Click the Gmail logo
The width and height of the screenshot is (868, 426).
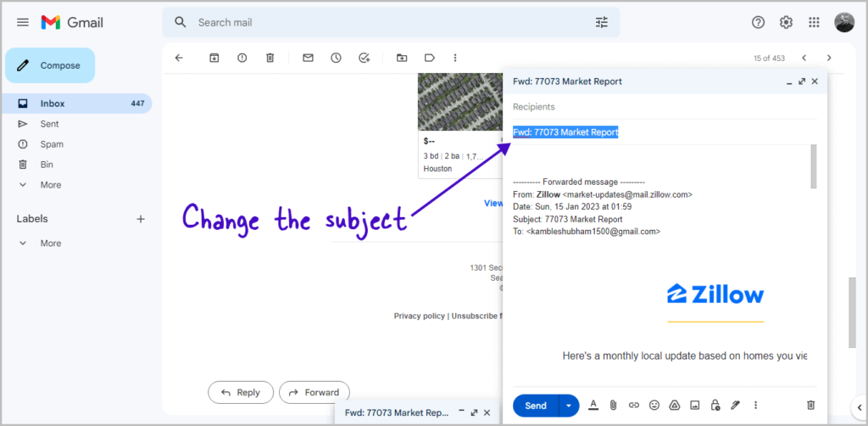(72, 23)
